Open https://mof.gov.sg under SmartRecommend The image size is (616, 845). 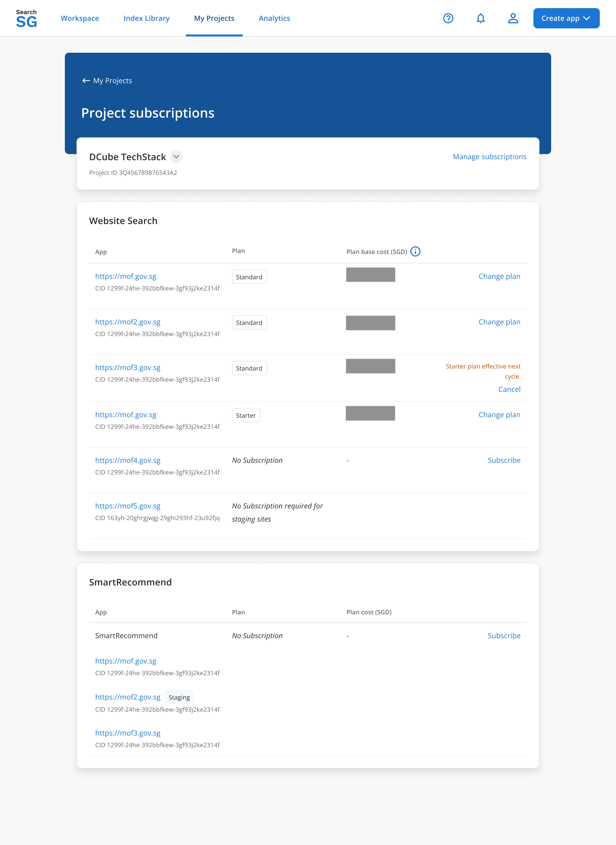coord(126,661)
